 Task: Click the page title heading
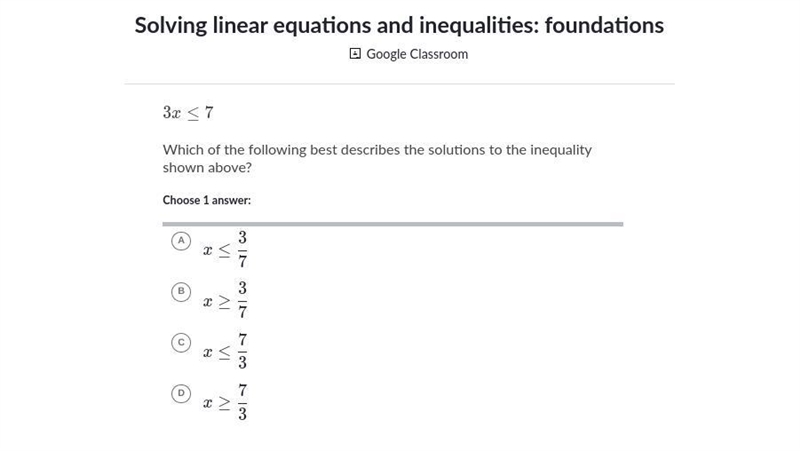pyautogui.click(x=399, y=25)
